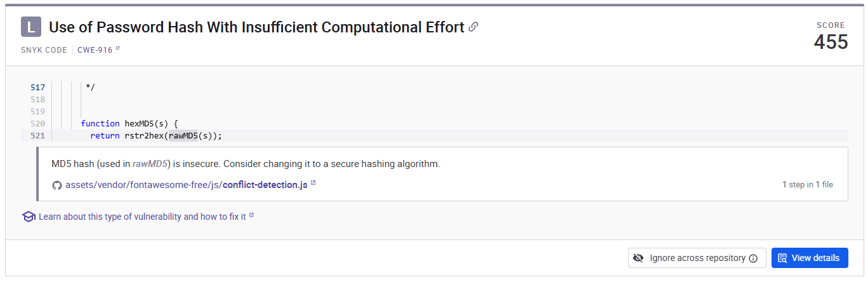Click the View details magnifier icon
Viewport: 868px width, 282px height.
(782, 258)
